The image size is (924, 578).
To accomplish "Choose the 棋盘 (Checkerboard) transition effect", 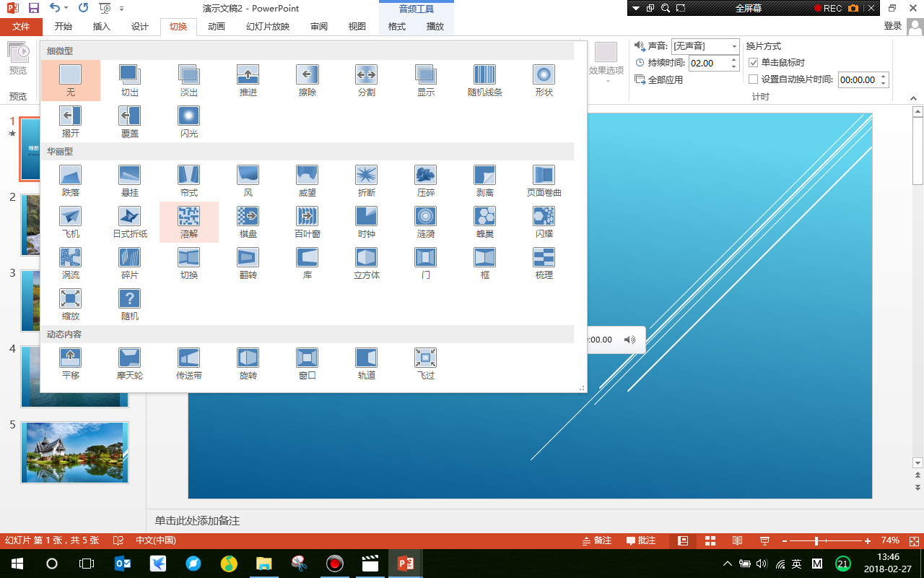I will 248,222.
